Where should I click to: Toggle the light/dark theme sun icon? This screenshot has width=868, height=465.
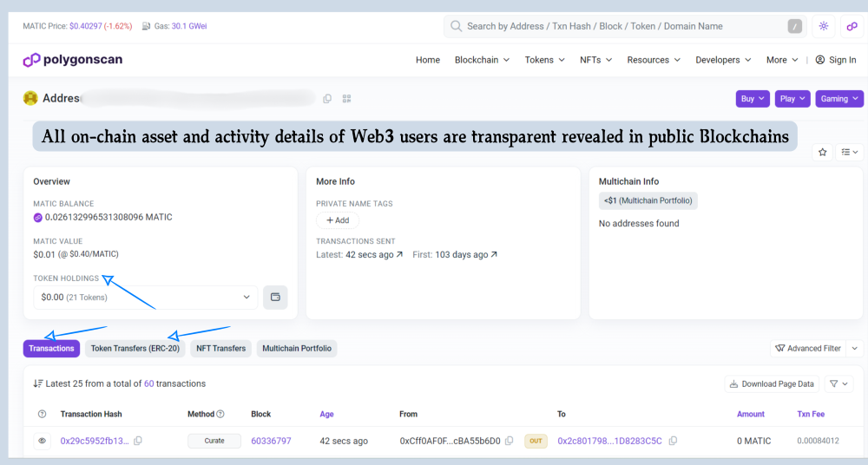click(x=824, y=26)
